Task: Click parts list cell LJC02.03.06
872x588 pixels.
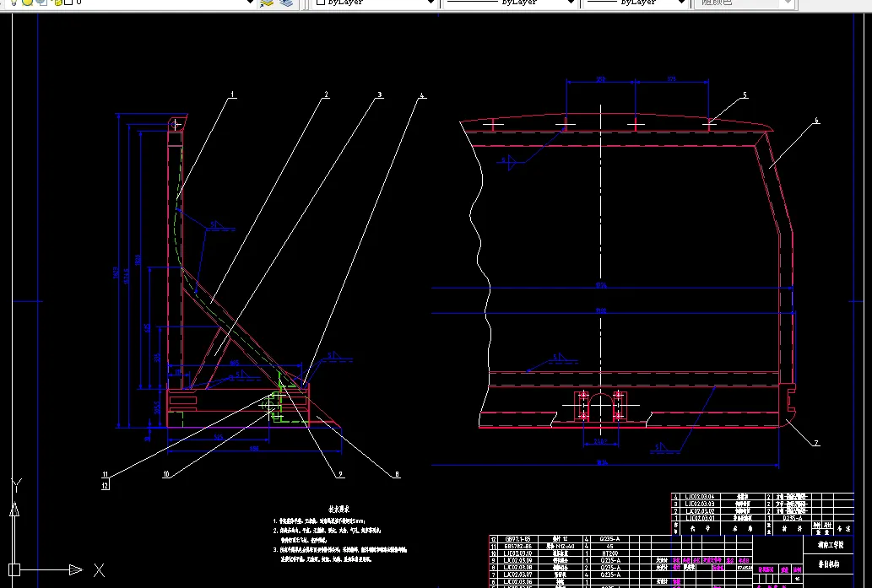Action: (x=517, y=581)
